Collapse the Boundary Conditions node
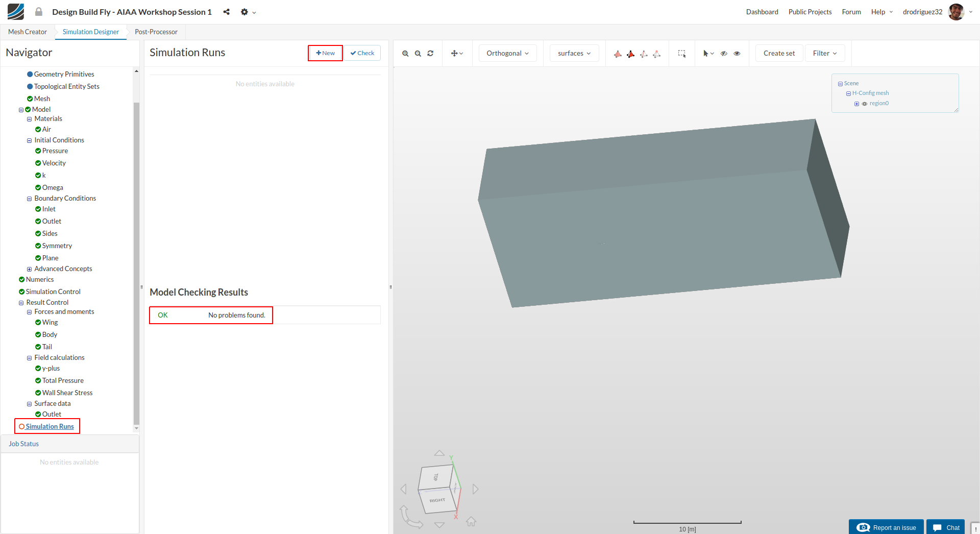The height and width of the screenshot is (534, 980). (29, 199)
